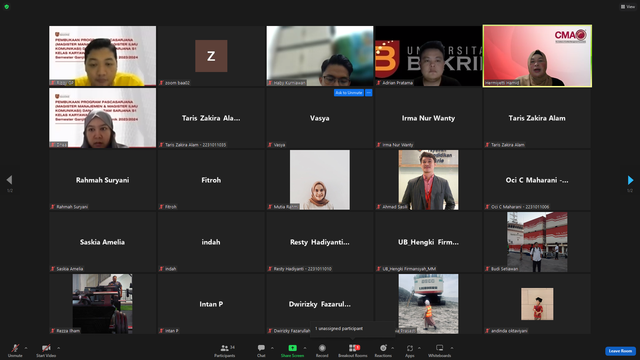Select the Irma Nur Wanty tile
Viewport: 640px width, 360px height.
[428, 118]
